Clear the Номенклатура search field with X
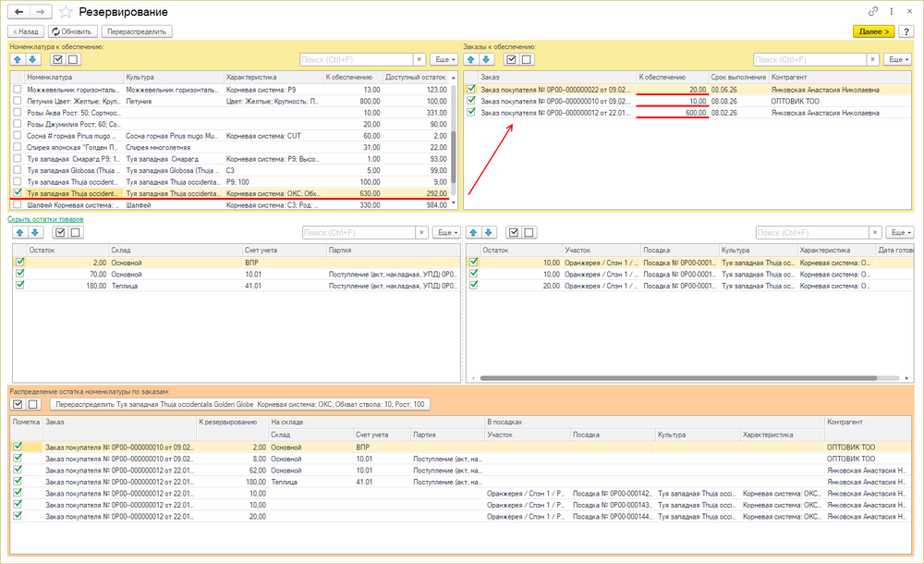This screenshot has height=564, width=924. pos(419,59)
